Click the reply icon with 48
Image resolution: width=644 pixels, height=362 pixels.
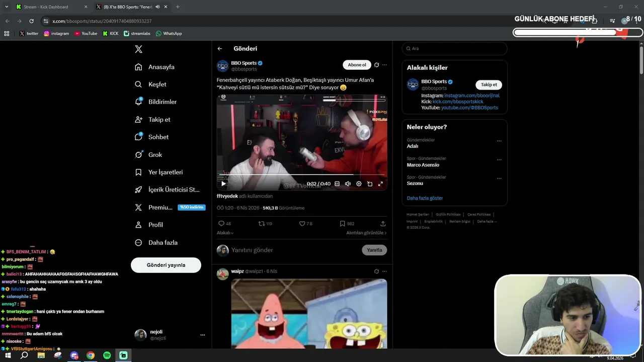pos(224,224)
